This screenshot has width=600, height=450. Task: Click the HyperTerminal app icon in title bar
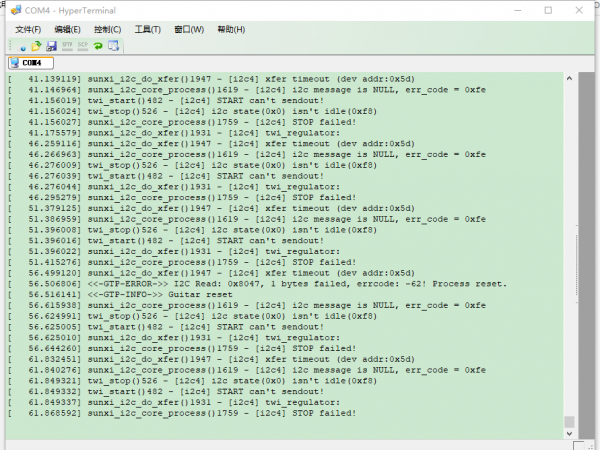point(13,10)
